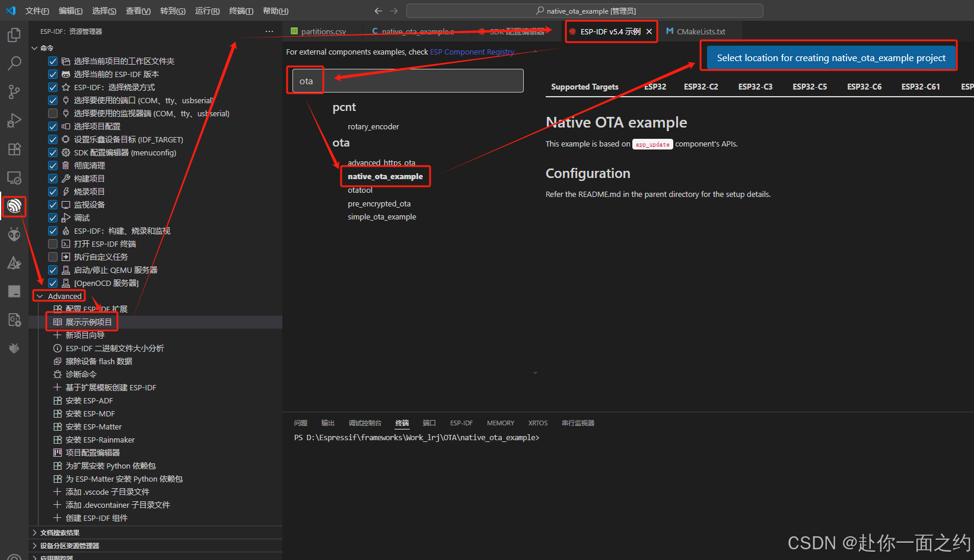
Task: Toggle checkbox for [OpenOCD 服务器]
Action: point(53,283)
